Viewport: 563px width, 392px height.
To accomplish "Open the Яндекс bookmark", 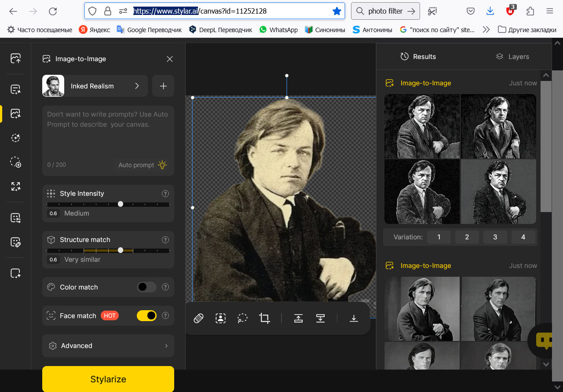I will (x=95, y=29).
